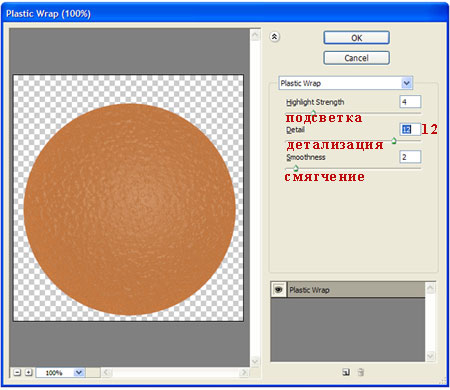Click the Plastic Wrap (100%) title bar
450x390 pixels.
[x=225, y=13]
